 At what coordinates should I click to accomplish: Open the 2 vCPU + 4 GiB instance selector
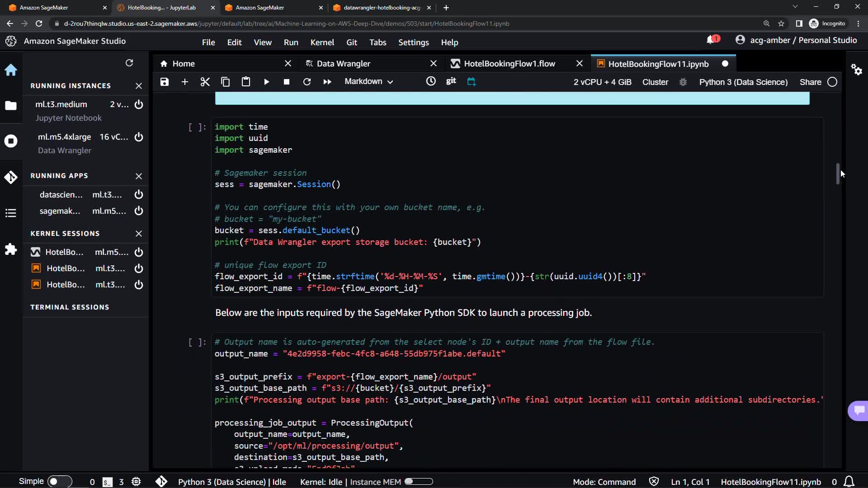602,82
